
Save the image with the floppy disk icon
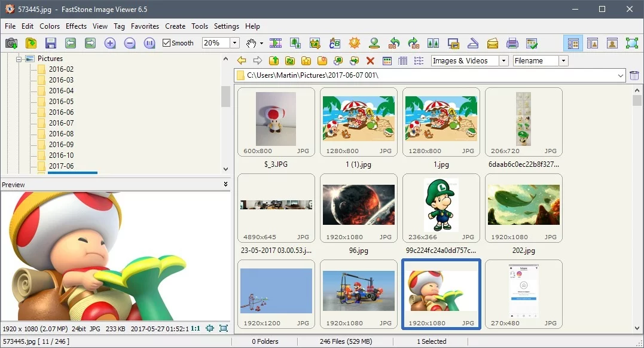pos(50,43)
